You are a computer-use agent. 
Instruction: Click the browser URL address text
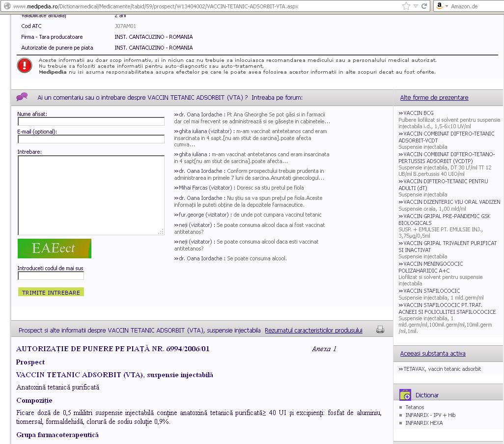click(156, 6)
